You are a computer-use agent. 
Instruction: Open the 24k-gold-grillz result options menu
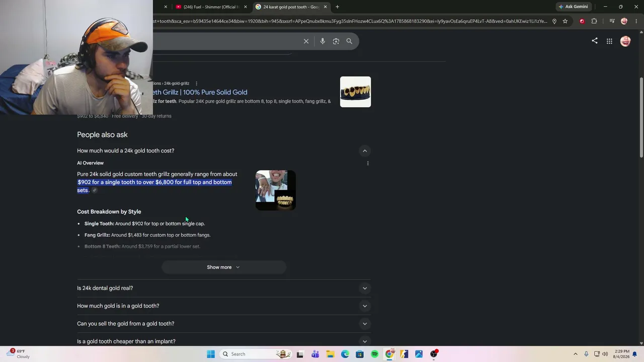tap(196, 83)
